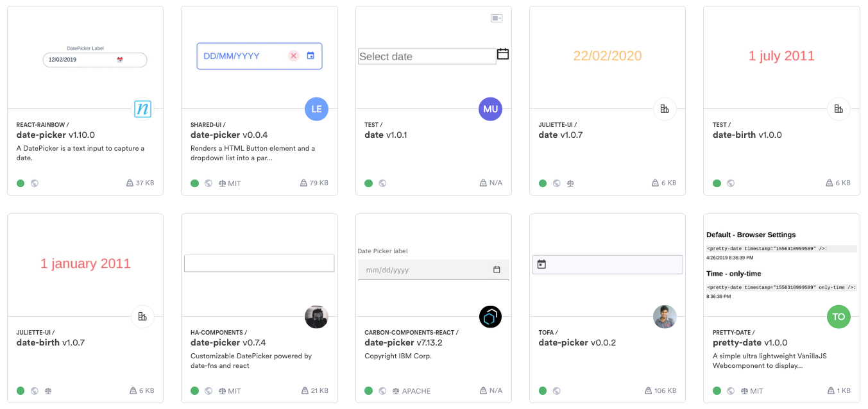Click the media placeholder icon atop the test/date card
The height and width of the screenshot is (409, 868).
click(x=496, y=18)
